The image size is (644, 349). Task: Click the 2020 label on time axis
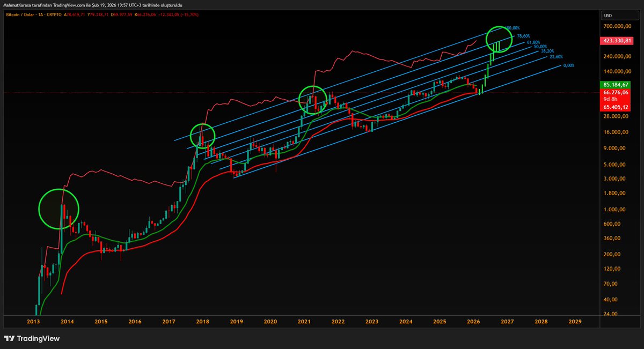[x=270, y=322]
